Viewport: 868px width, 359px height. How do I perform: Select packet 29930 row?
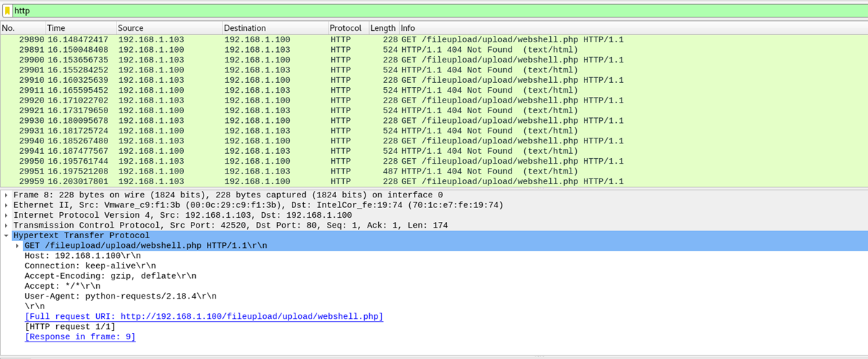[434, 121]
